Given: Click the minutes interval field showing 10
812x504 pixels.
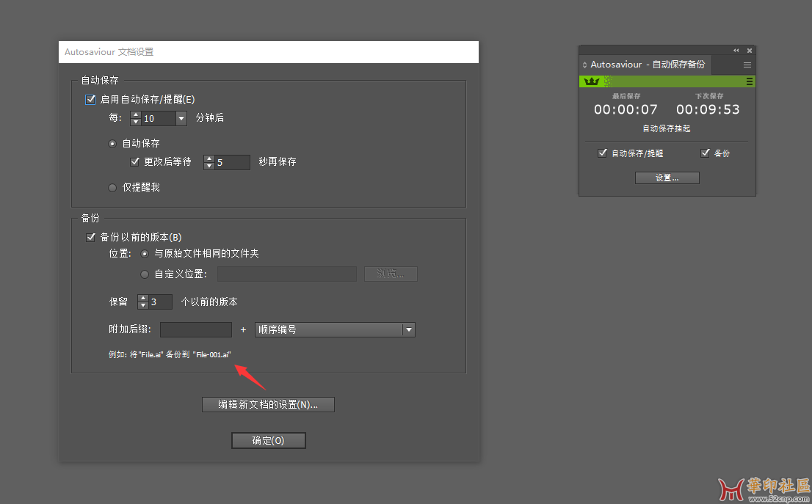Looking at the screenshot, I should tap(159, 119).
